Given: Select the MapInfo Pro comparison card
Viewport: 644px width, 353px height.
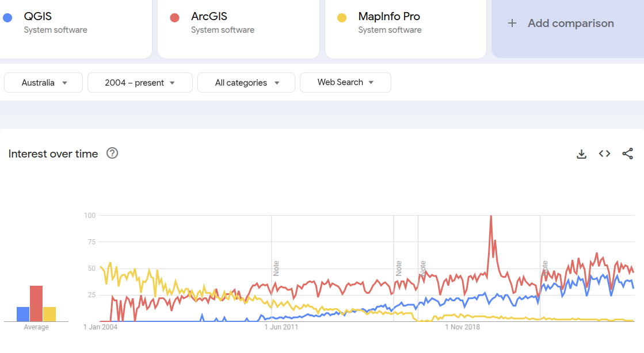Looking at the screenshot, I should [x=405, y=29].
